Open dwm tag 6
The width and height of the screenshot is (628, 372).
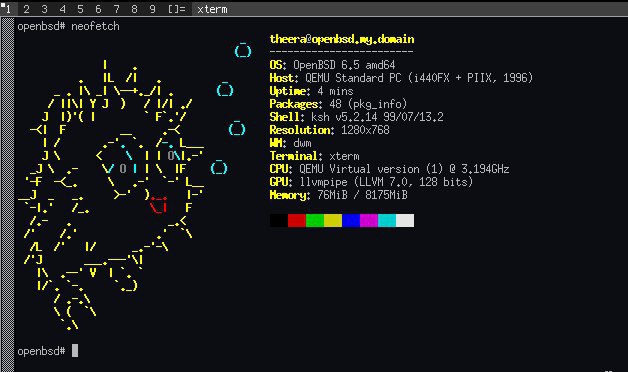99,9
